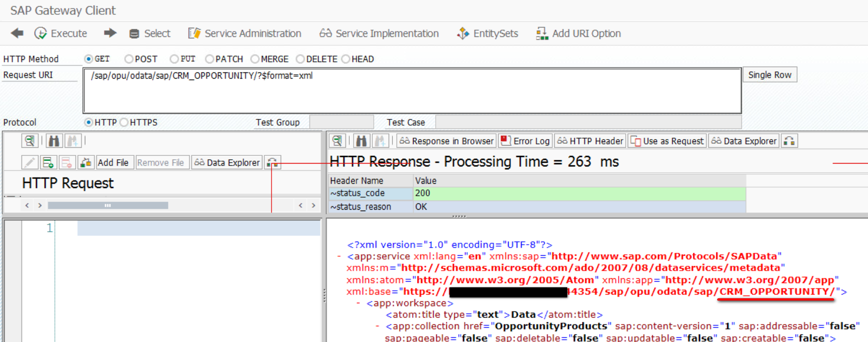Select the MERGE HTTP method
Viewport: 868px width, 342px height.
(255, 59)
